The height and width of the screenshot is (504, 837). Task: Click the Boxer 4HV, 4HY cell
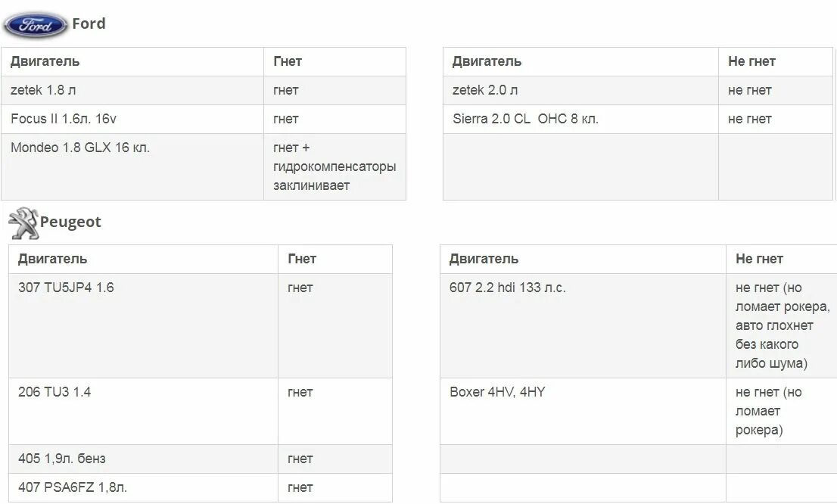coord(583,411)
